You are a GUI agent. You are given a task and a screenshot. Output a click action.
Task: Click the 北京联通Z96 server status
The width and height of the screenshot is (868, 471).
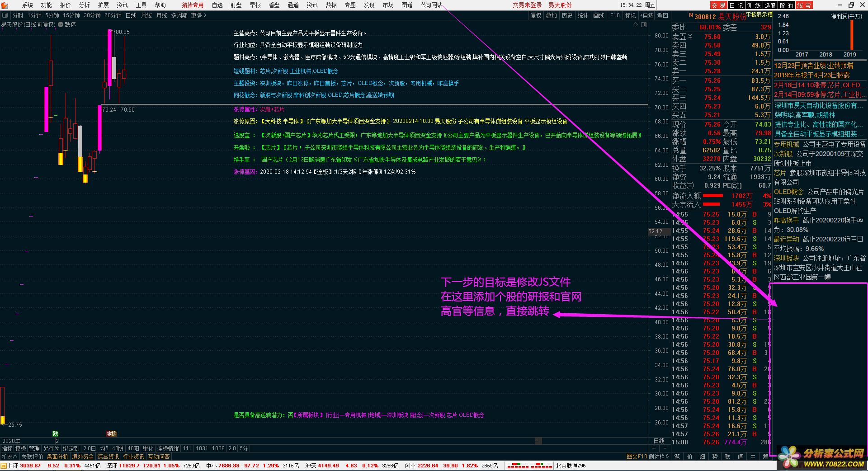(571, 466)
